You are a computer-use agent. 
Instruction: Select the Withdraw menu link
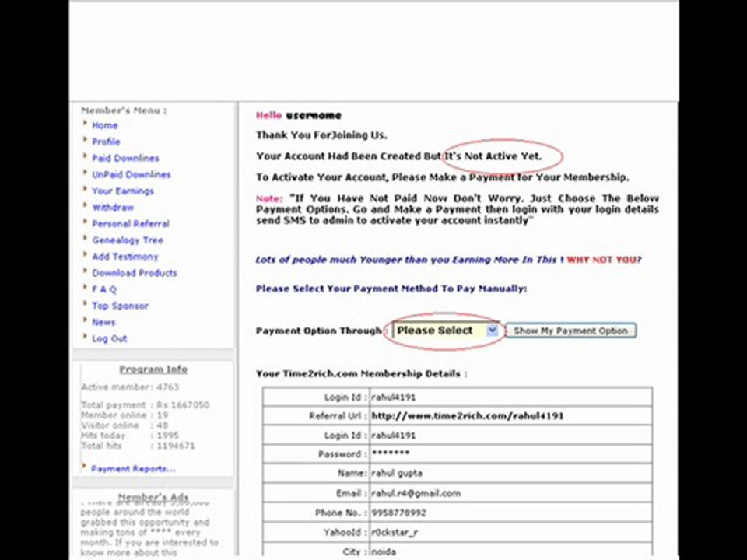tap(113, 207)
